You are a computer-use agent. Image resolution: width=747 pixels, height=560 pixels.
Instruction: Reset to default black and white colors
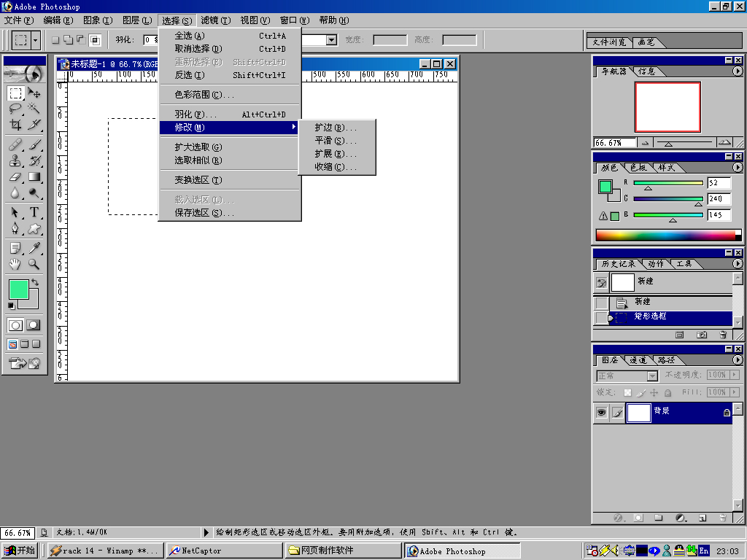[11, 306]
